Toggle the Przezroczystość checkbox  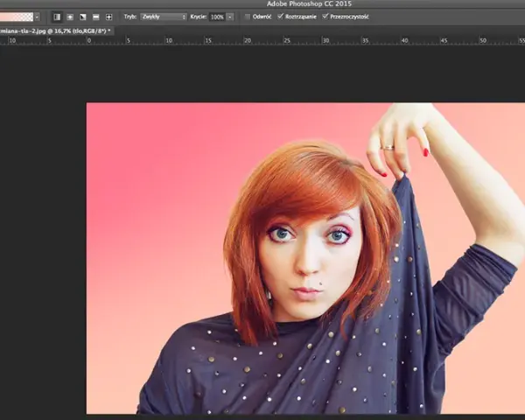coord(325,17)
